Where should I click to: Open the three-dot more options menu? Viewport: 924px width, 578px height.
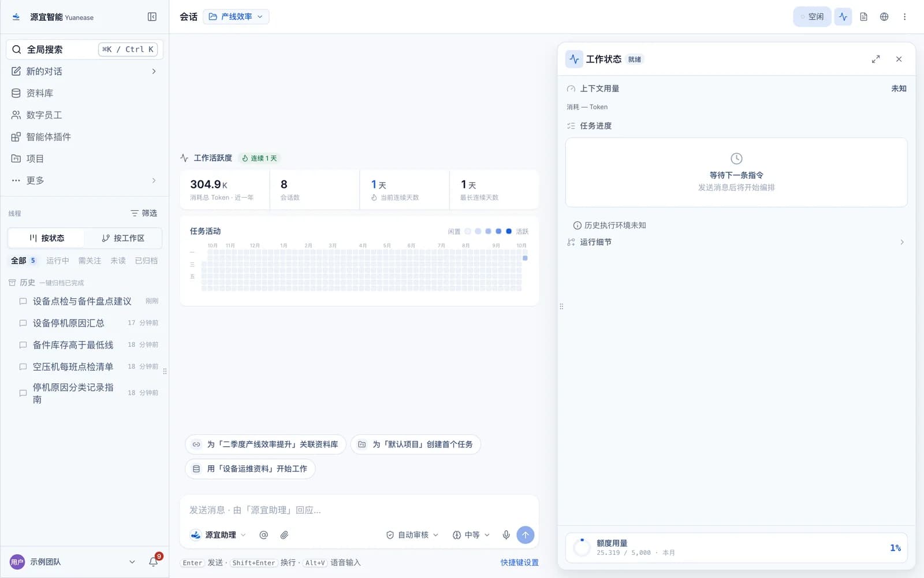tap(904, 17)
